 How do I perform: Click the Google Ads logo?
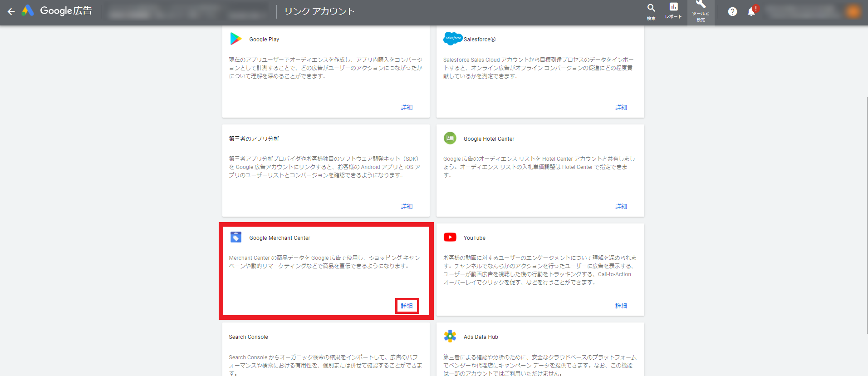[28, 11]
